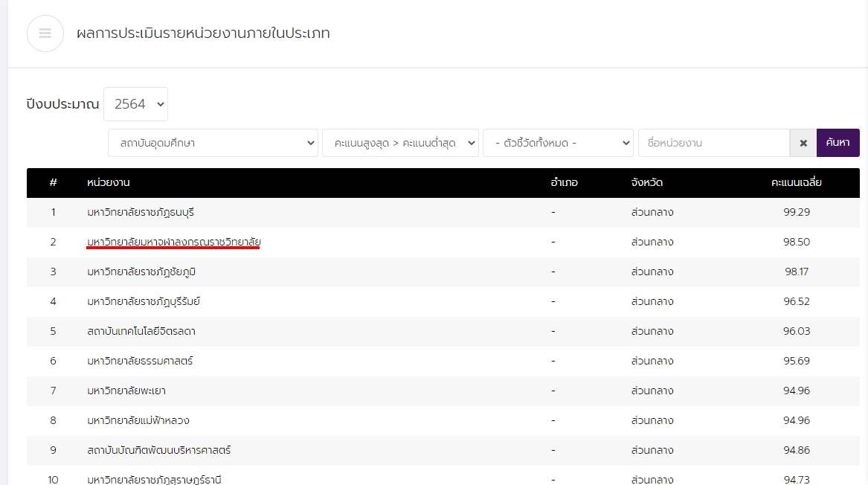This screenshot has width=868, height=485.
Task: Click score 98.17 cell
Action: point(797,272)
